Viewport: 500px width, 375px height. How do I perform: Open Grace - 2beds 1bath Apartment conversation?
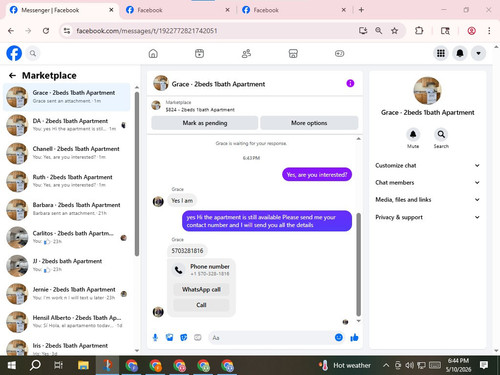[x=67, y=97]
